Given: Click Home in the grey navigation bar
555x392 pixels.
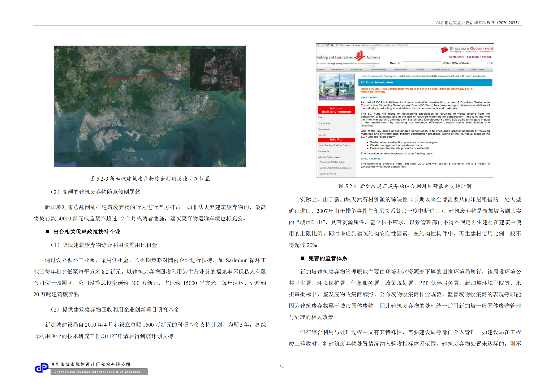Looking at the screenshot, I should 320,70.
